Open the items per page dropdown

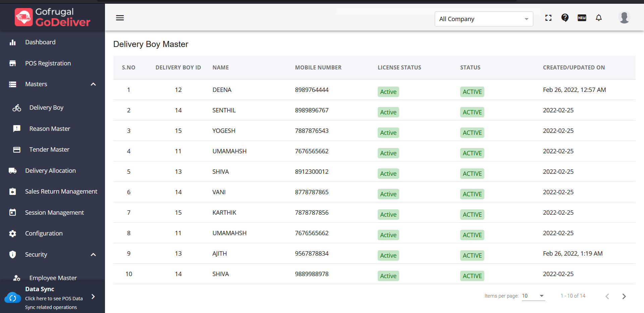coord(533,296)
